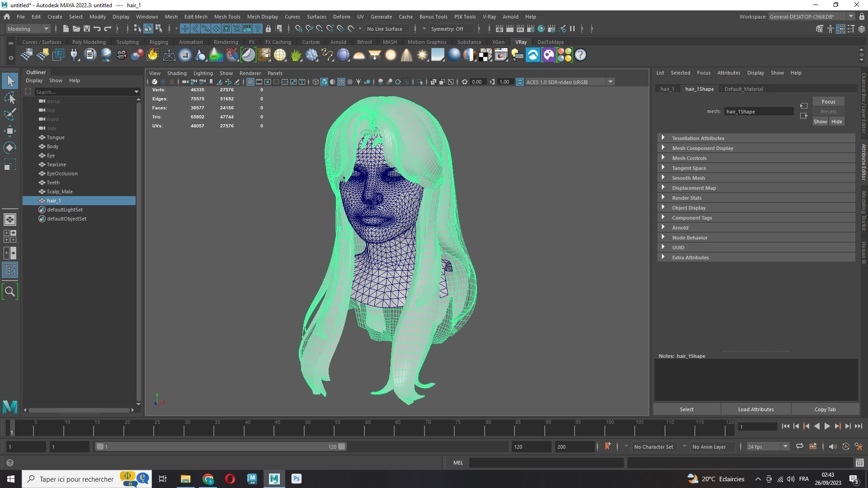This screenshot has width=868, height=488.
Task: Toggle textured display in viewport toolbar
Action: click(350, 82)
